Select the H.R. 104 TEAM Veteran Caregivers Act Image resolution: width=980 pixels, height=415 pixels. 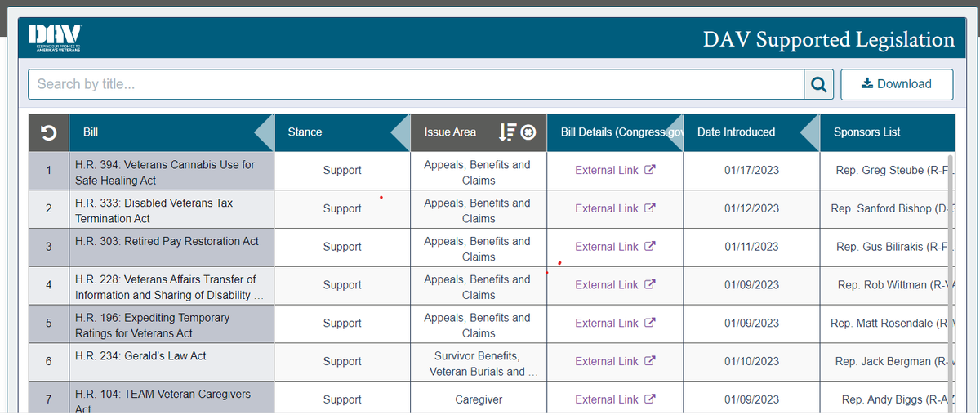click(171, 398)
